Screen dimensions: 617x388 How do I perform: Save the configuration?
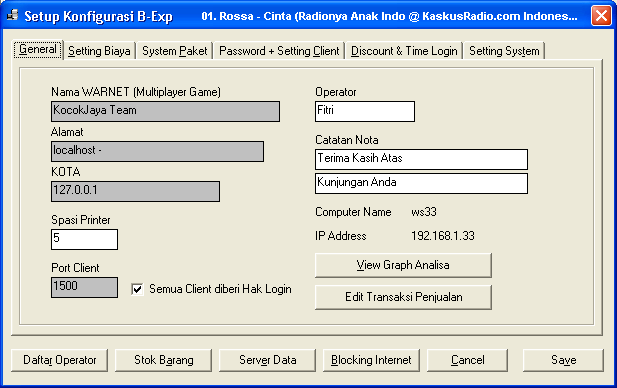pyautogui.click(x=563, y=360)
